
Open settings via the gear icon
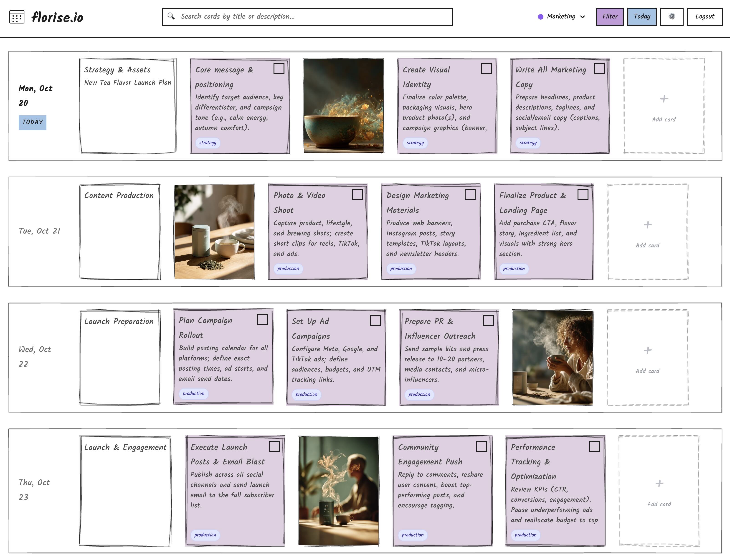point(672,16)
